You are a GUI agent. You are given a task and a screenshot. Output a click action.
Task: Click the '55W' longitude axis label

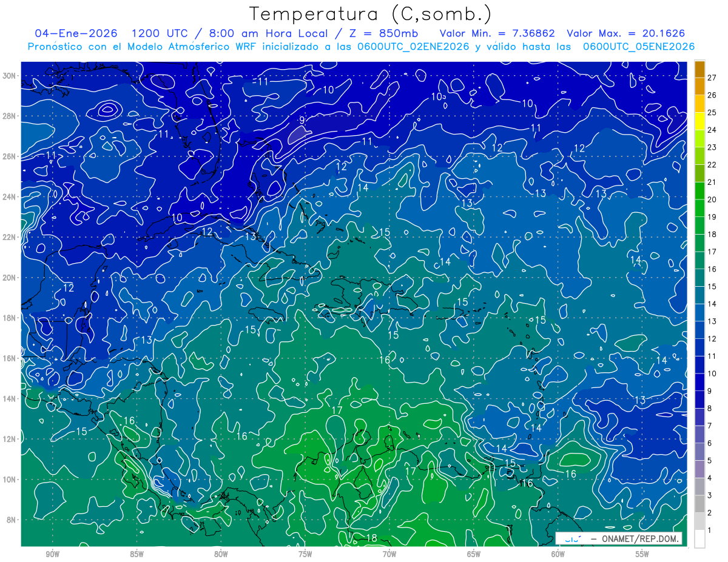click(642, 554)
